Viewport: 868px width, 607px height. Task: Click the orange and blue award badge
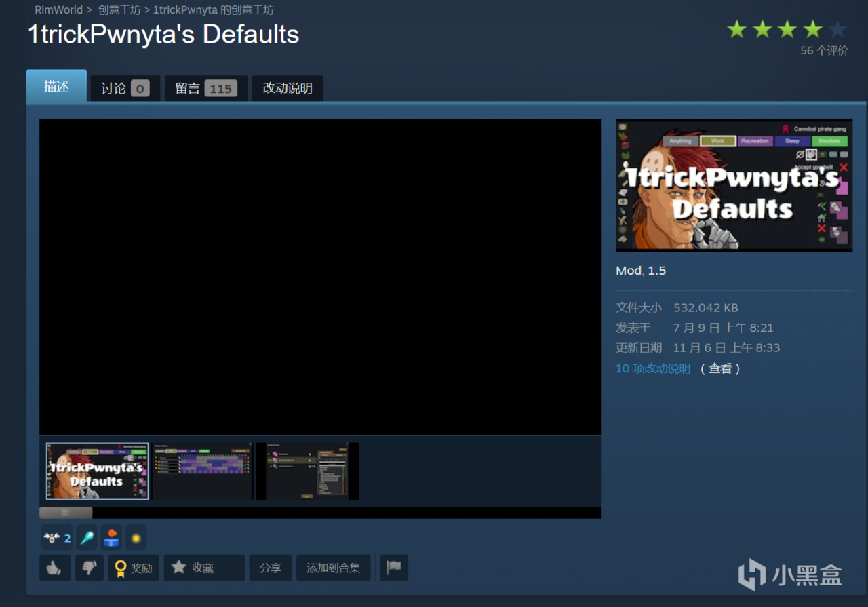[x=112, y=538]
